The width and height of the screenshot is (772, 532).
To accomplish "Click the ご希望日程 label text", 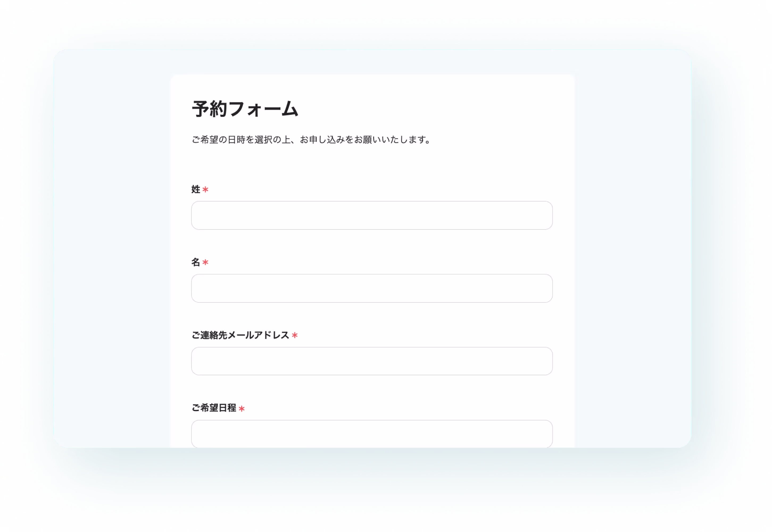I will point(214,408).
